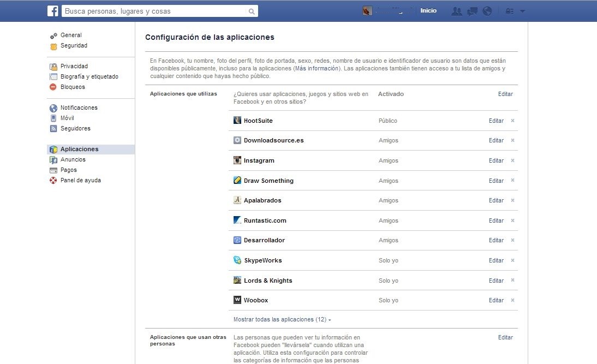Open the General settings label

click(x=71, y=35)
